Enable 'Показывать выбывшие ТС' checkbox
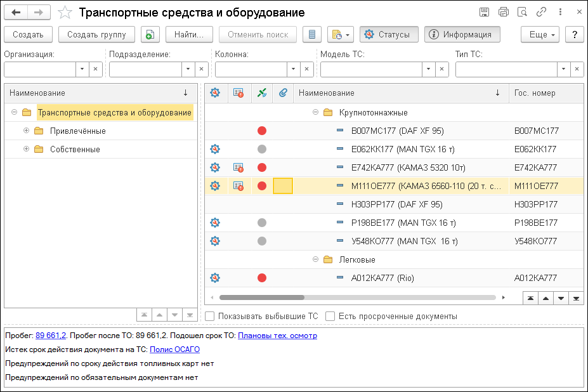This screenshot has height=392, width=588. coord(210,317)
